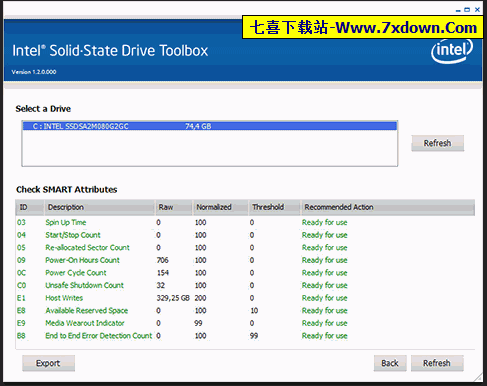Click the raw value 329,25 GB
This screenshot has width=487, height=386.
(x=173, y=298)
